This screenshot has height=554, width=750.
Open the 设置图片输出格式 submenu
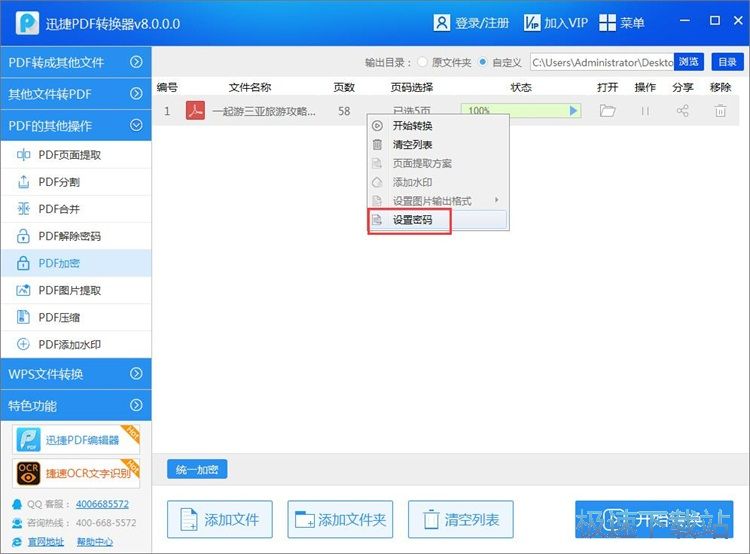point(438,201)
